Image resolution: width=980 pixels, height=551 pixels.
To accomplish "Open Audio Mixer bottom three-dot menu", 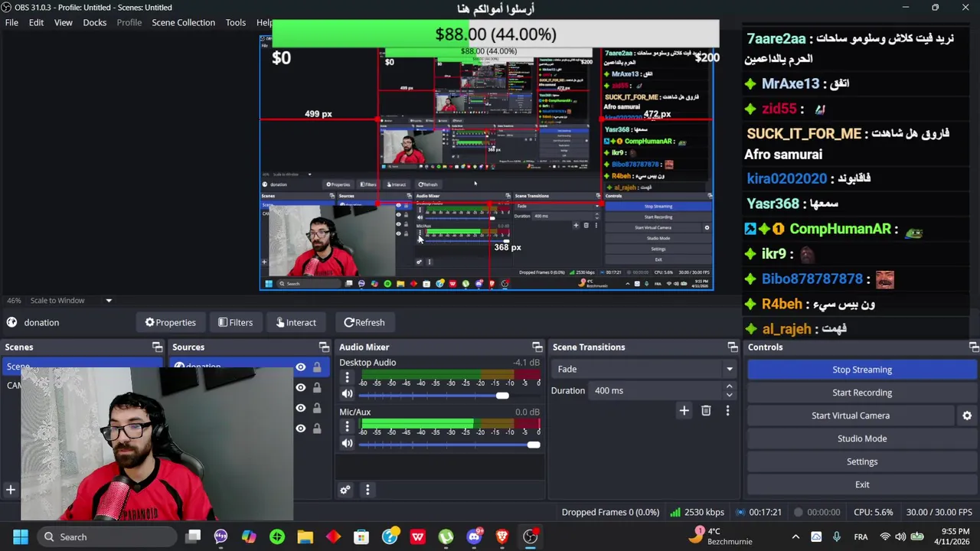I will point(367,490).
